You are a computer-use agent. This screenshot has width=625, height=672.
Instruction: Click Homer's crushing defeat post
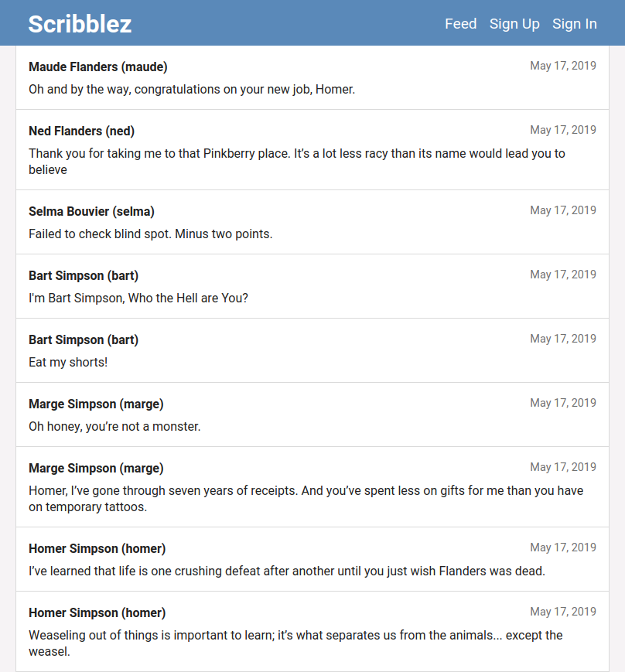(287, 571)
